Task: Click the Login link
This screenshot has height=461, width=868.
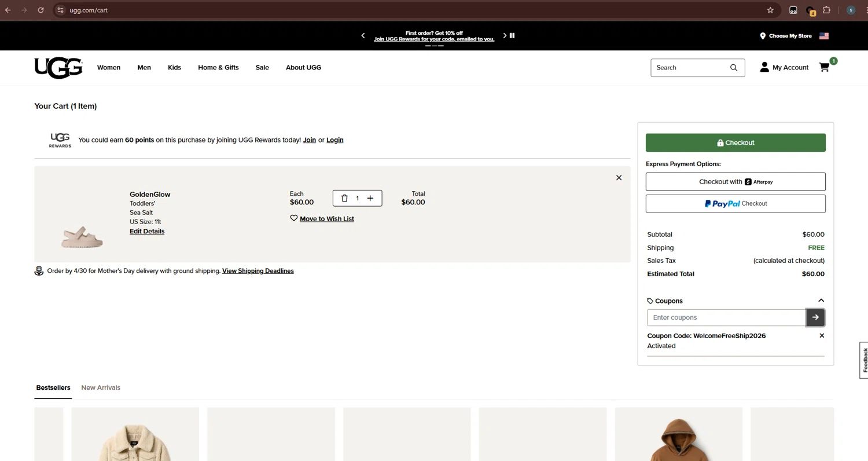Action: (335, 140)
